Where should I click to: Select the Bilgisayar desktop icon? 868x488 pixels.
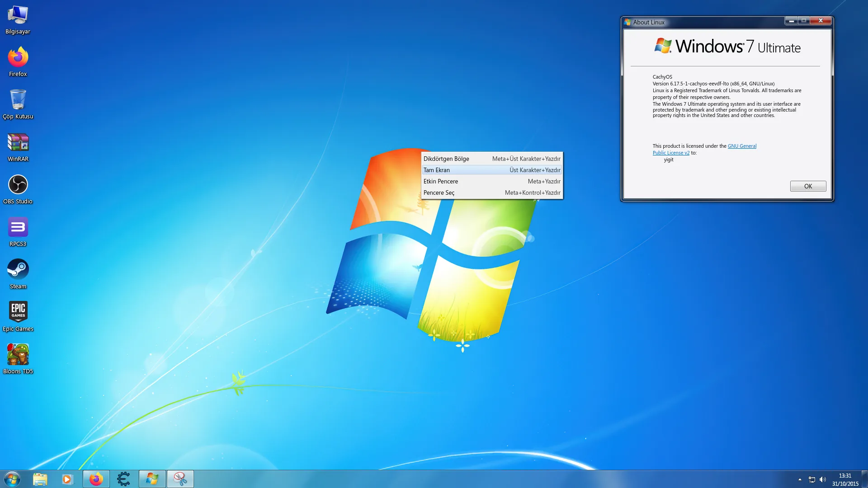point(18,20)
